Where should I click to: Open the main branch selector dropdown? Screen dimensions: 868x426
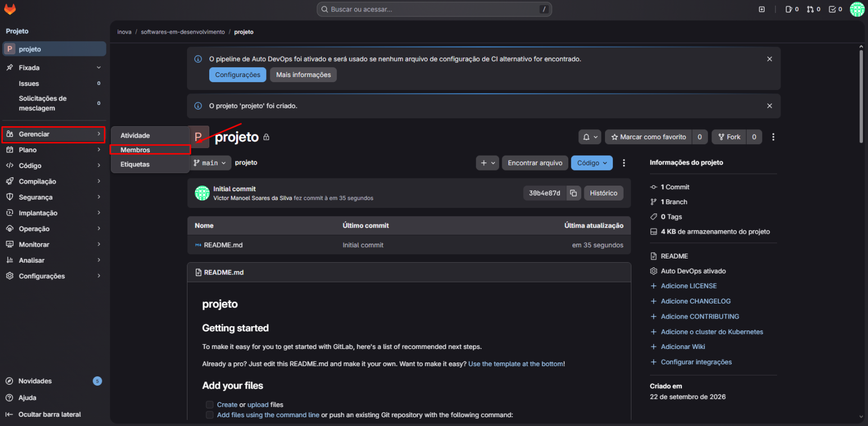tap(210, 163)
